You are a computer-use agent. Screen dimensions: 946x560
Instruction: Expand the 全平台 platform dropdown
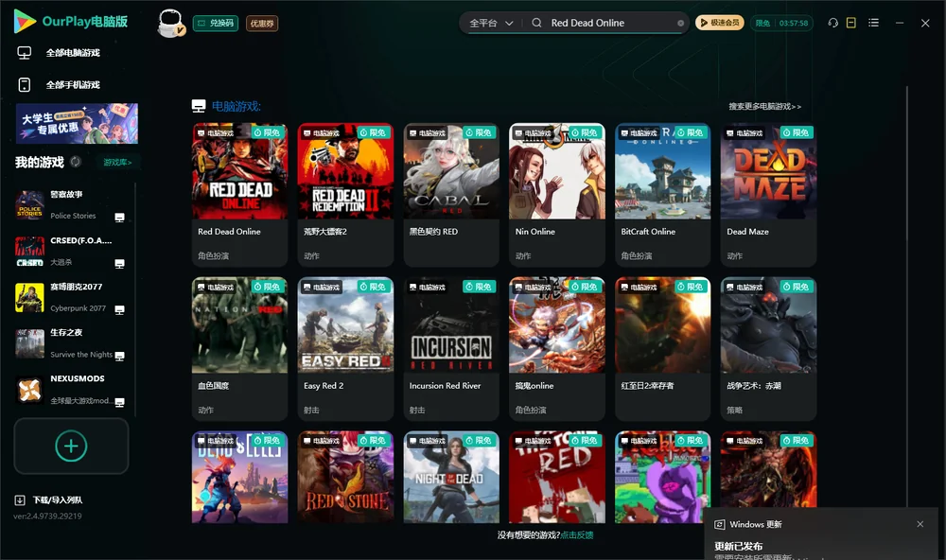pyautogui.click(x=491, y=23)
